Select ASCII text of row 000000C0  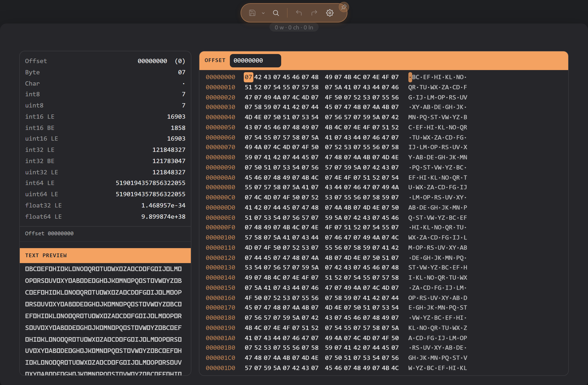[x=438, y=198]
